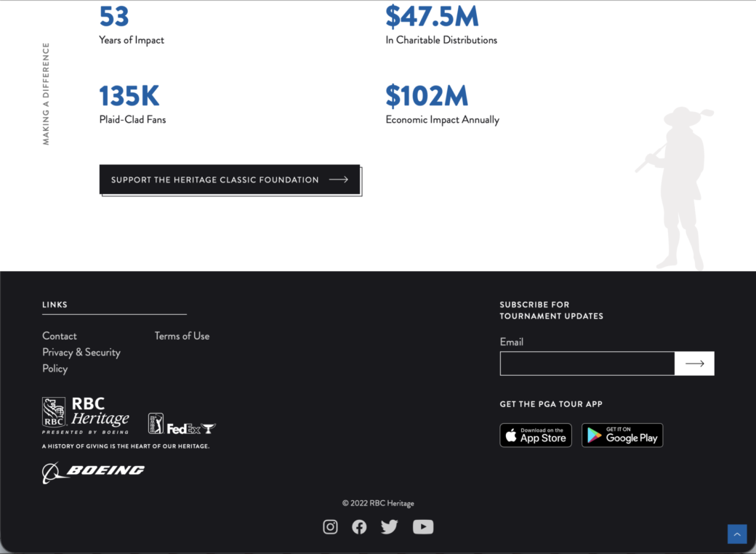Viewport: 756px width, 554px height.
Task: Submit email with the arrow button
Action: [694, 364]
